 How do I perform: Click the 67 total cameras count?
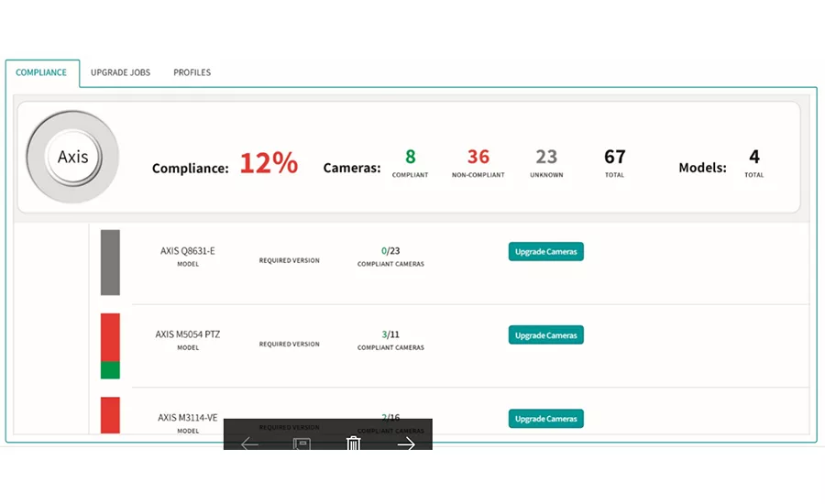tap(614, 157)
